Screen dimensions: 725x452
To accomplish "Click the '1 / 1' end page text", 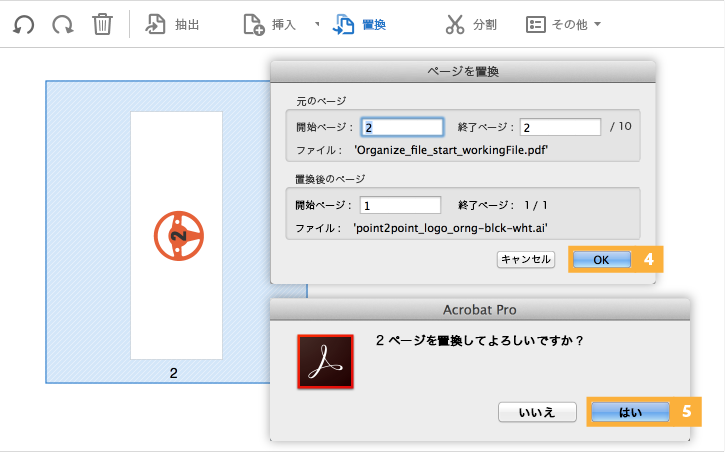I will tap(535, 205).
